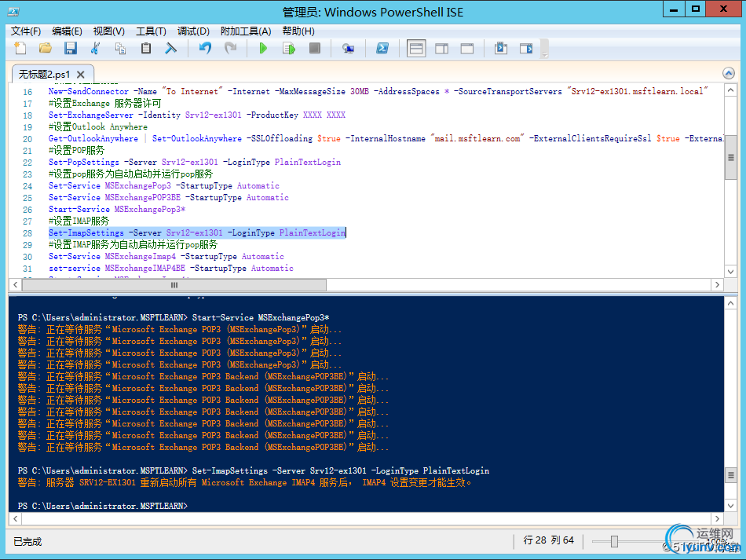Click the #设置IMAP服务 comment on line 27

pyautogui.click(x=79, y=221)
